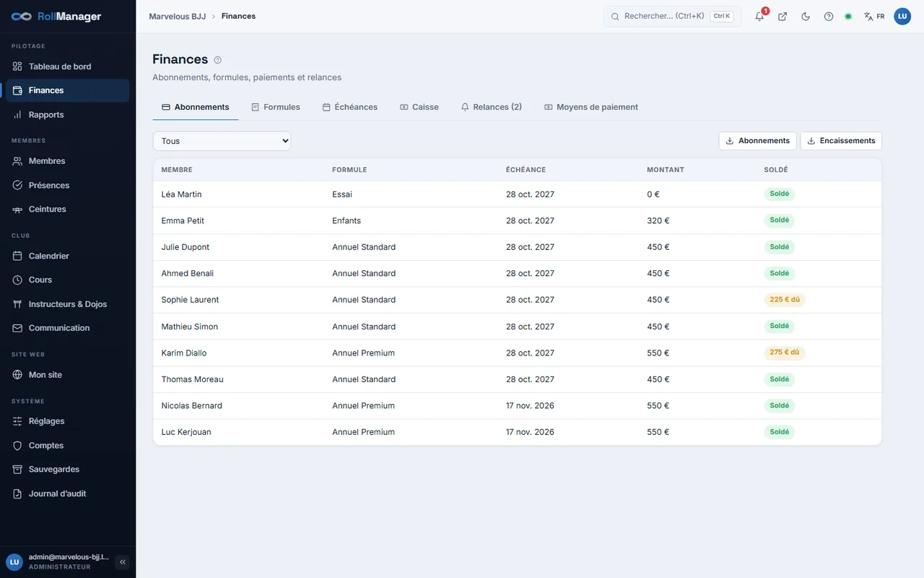Sort by the Échéance column header

click(x=526, y=170)
